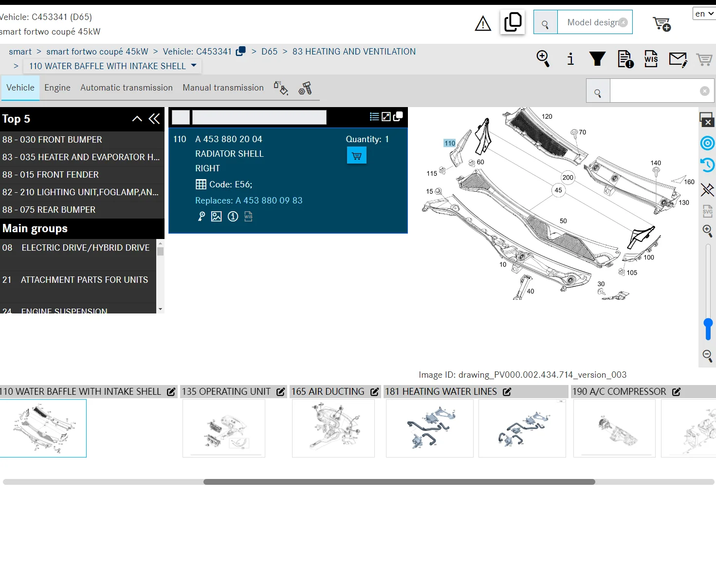716x588 pixels.
Task: Collapse the Top 5 section chevron
Action: [x=137, y=119]
